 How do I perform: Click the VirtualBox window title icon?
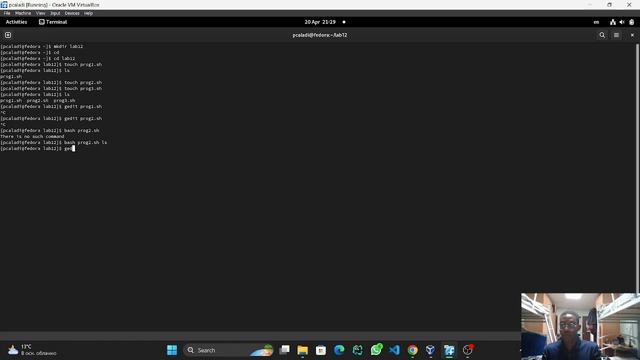4,4
